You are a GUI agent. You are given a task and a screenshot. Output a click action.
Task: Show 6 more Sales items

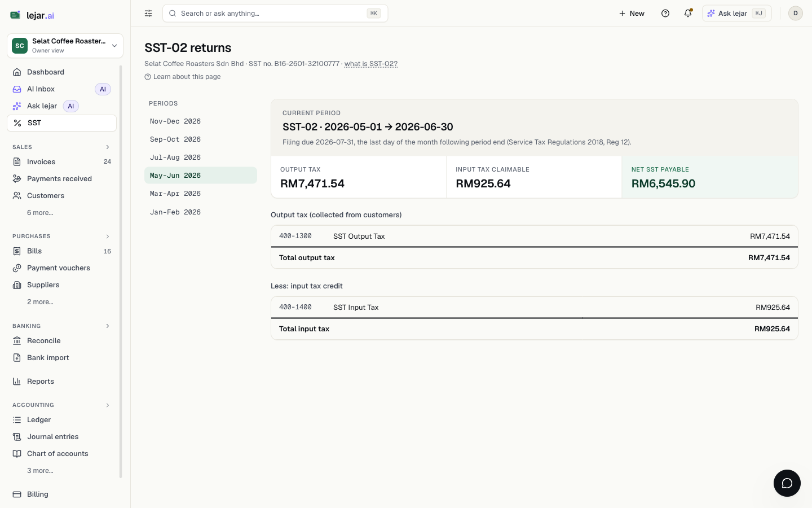click(40, 213)
